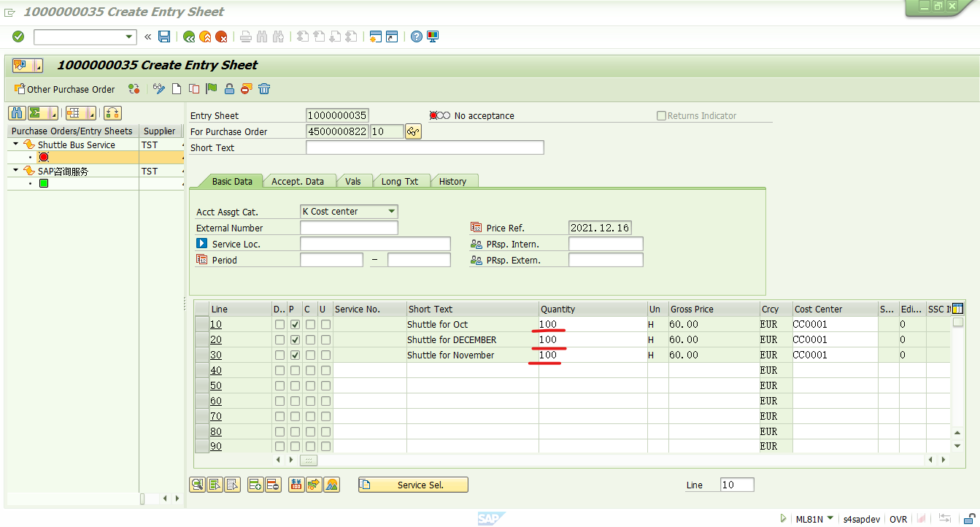The height and width of the screenshot is (527, 980).
Task: Open the blue Help question icon
Action: point(417,36)
